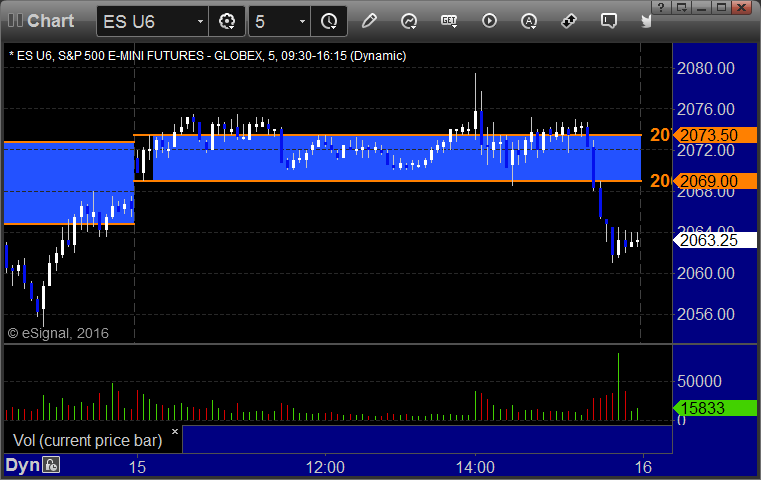Click the 2056.00 price axis label
The height and width of the screenshot is (480, 761).
(706, 314)
